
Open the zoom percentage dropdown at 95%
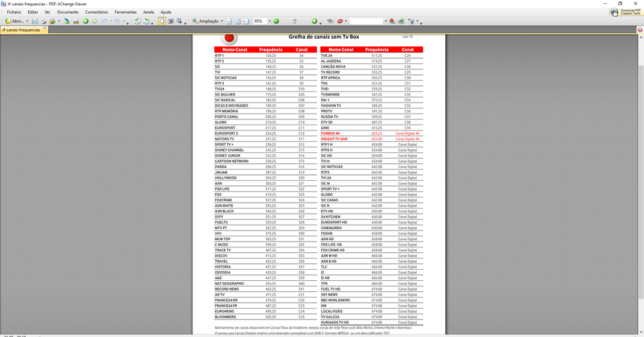pos(270,21)
